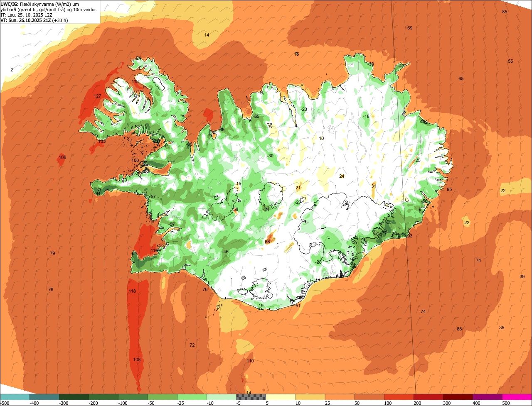Click the map value '76'
Screen dimensions: 532x406
click(205, 289)
